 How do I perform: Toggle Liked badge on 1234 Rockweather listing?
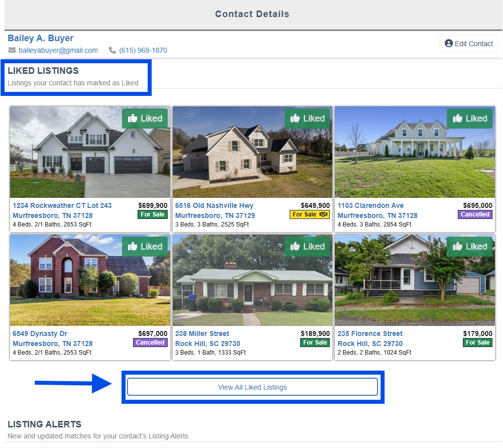click(145, 119)
